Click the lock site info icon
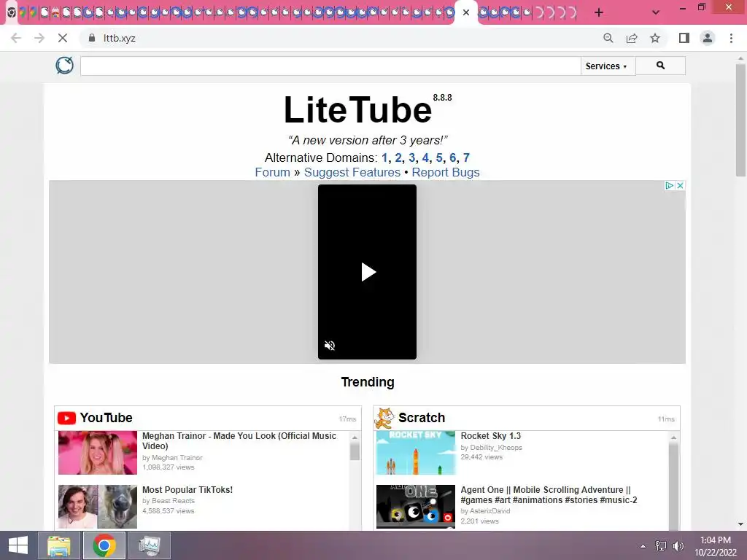Screen dimensions: 747x560 click(92, 38)
